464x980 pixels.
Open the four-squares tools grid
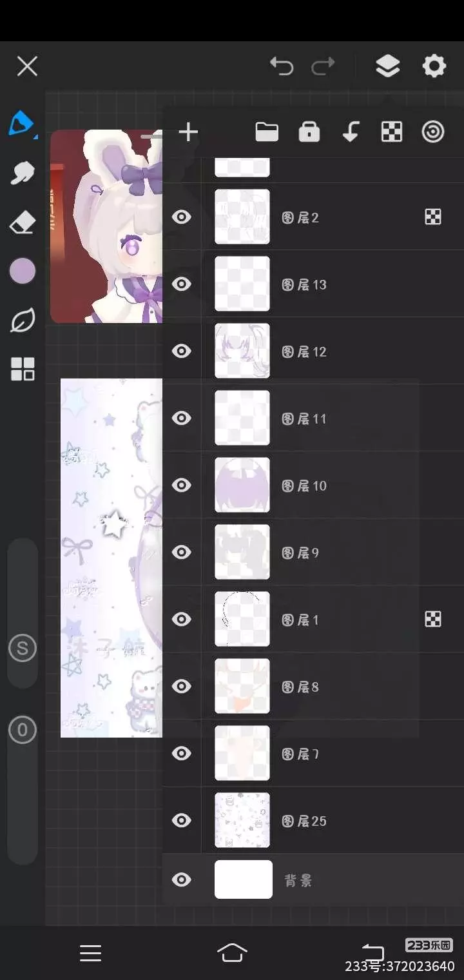[x=23, y=369]
